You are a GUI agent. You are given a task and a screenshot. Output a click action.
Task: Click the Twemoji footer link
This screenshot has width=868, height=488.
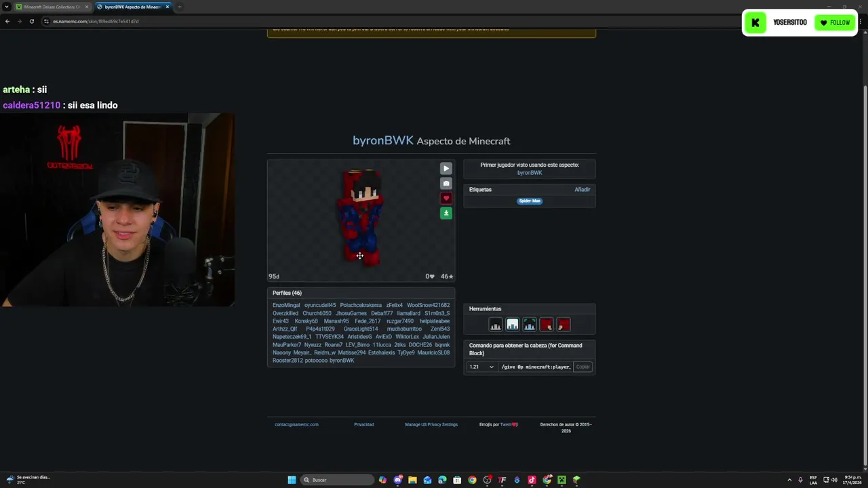[x=508, y=424]
